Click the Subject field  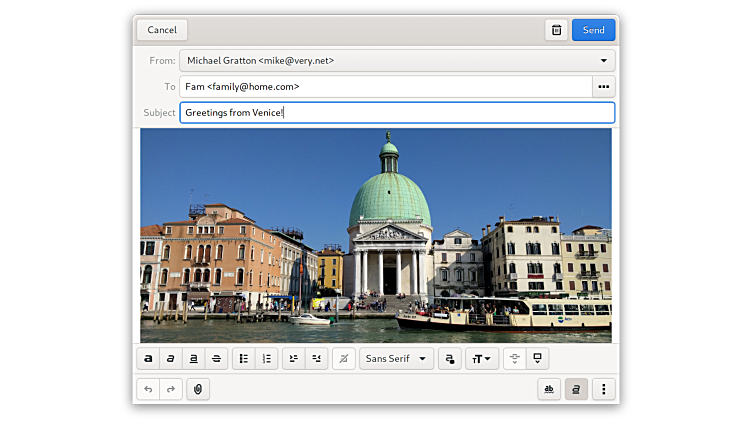396,113
